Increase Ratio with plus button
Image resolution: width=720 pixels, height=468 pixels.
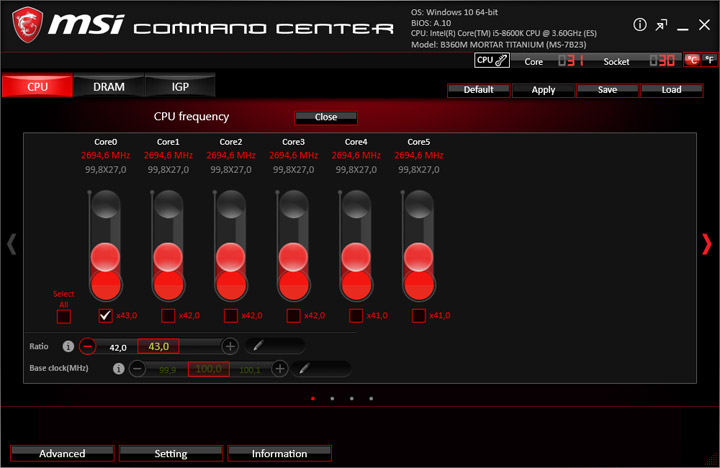pyautogui.click(x=230, y=346)
